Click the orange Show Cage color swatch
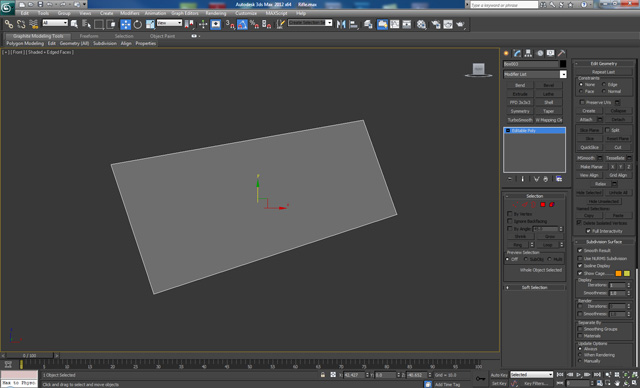Viewport: 640px width, 388px height. pos(618,273)
